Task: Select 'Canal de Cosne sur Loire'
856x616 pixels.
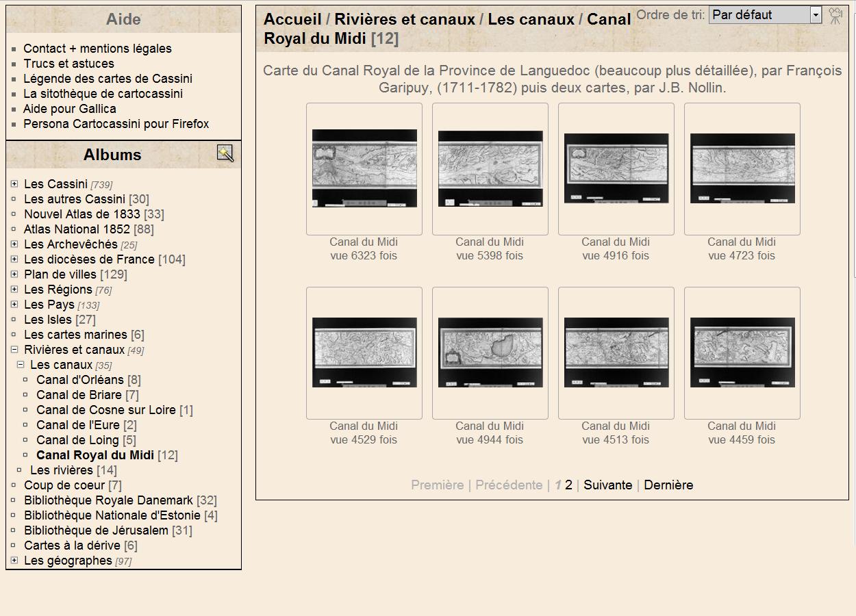Action: [x=106, y=410]
